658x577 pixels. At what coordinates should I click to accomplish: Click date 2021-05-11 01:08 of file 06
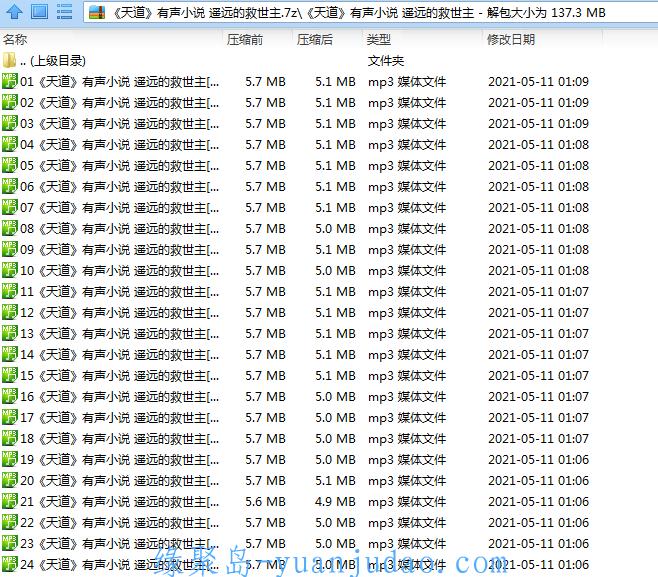538,187
